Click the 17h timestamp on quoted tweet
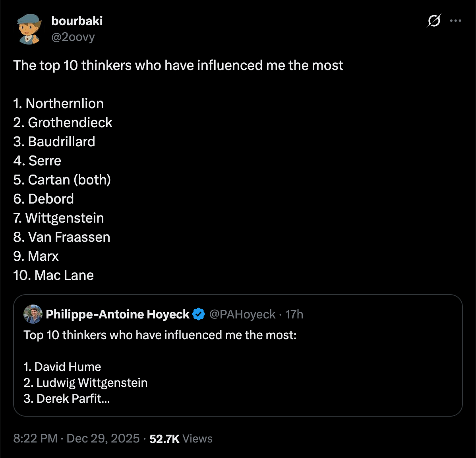The width and height of the screenshot is (476, 458). (x=294, y=314)
